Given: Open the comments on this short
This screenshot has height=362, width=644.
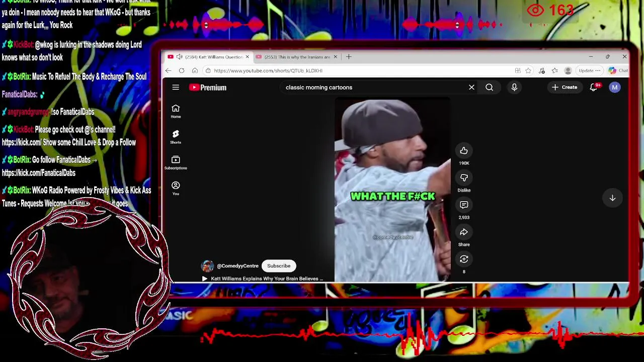Looking at the screenshot, I should tap(464, 205).
